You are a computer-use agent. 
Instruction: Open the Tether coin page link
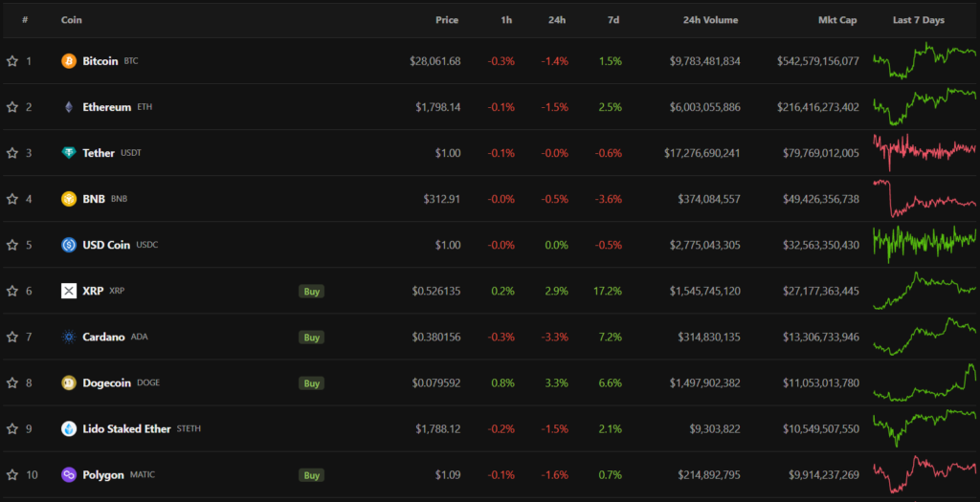[99, 153]
